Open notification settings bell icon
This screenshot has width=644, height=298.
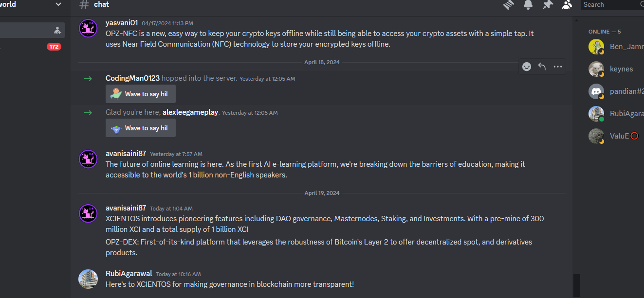coord(528,5)
